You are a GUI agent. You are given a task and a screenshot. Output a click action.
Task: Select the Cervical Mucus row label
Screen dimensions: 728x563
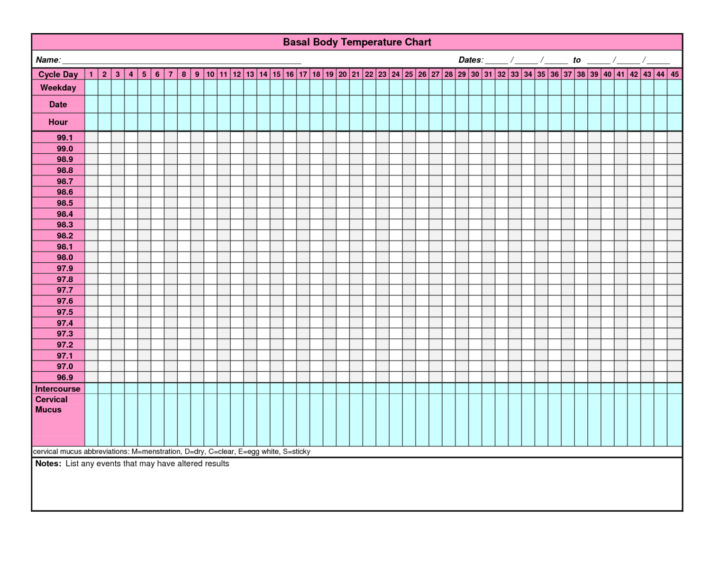coord(51,405)
